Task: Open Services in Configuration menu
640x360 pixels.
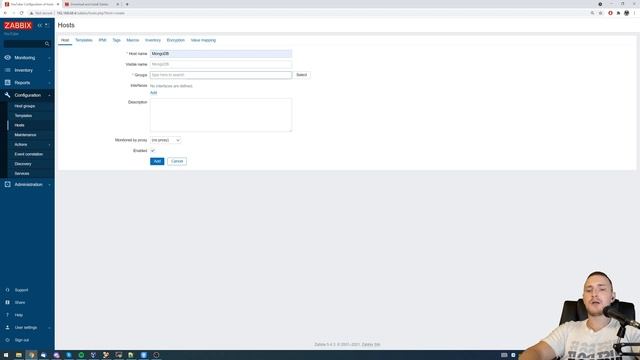Action: (x=22, y=173)
